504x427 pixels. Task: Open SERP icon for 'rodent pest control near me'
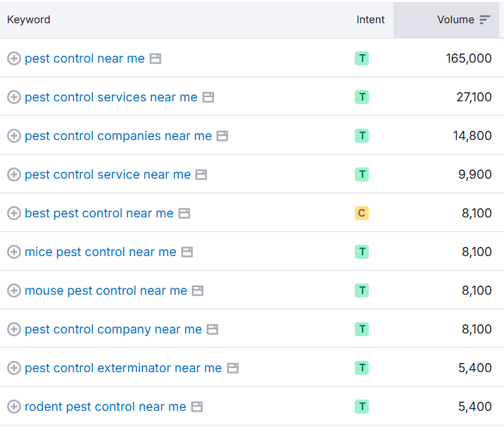(196, 407)
